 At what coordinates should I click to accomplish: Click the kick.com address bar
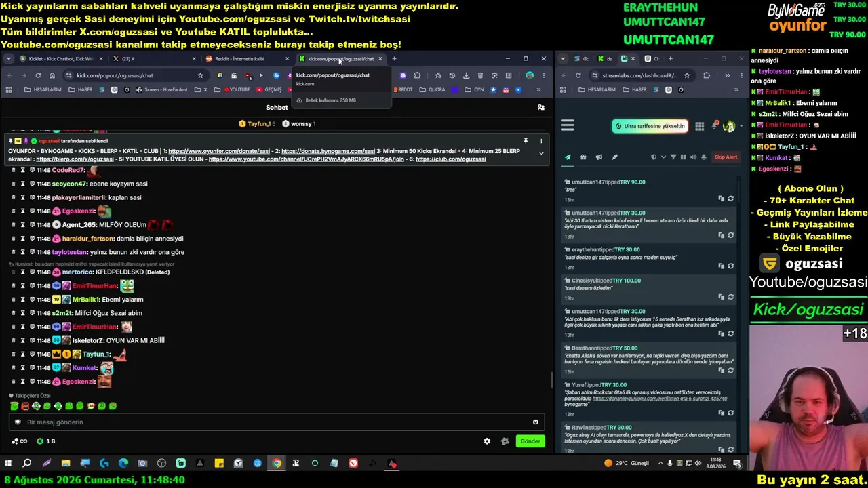pos(134,75)
